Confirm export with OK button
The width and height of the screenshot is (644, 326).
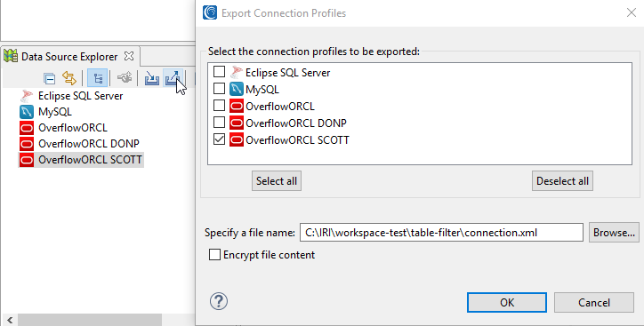507,303
